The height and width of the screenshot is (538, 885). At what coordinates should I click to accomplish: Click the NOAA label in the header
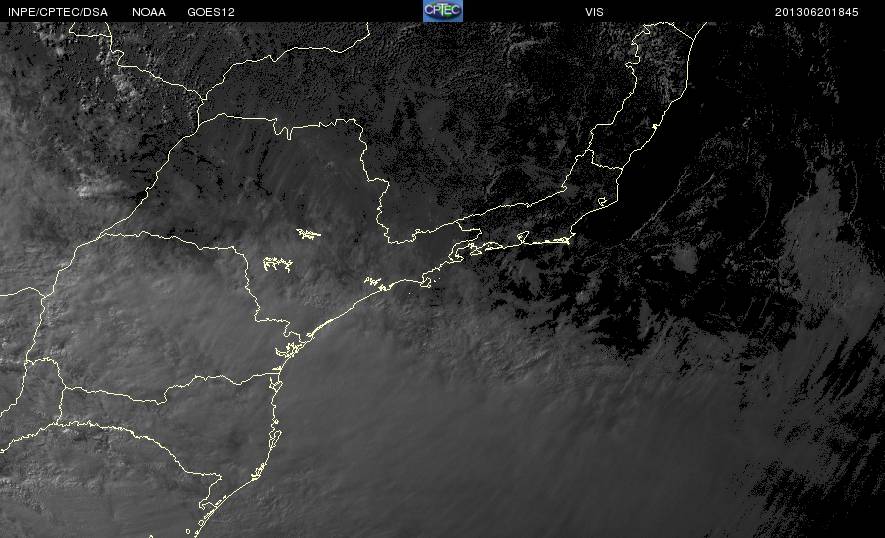coord(149,12)
